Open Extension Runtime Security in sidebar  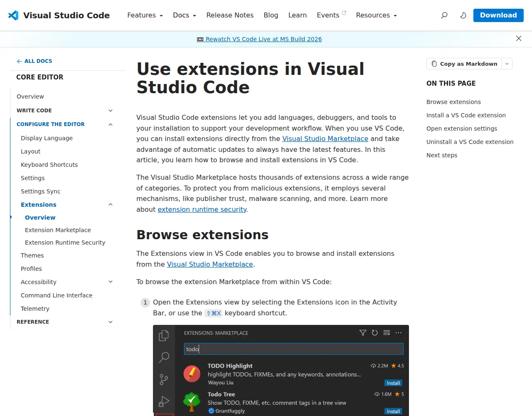(x=65, y=243)
